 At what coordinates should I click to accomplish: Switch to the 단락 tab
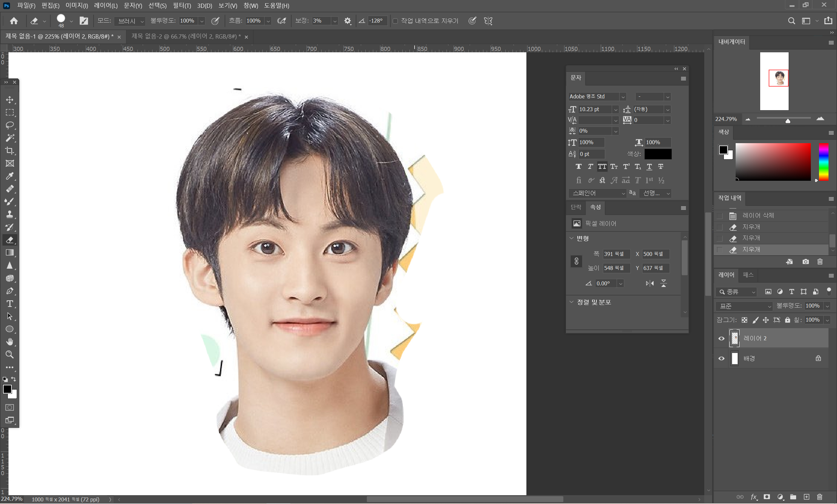click(576, 207)
